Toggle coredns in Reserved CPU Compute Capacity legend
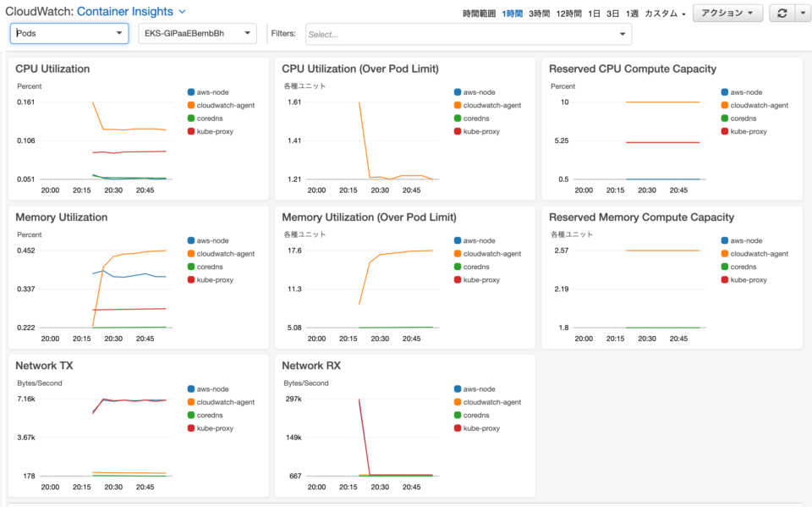The image size is (812, 507). pyautogui.click(x=738, y=118)
